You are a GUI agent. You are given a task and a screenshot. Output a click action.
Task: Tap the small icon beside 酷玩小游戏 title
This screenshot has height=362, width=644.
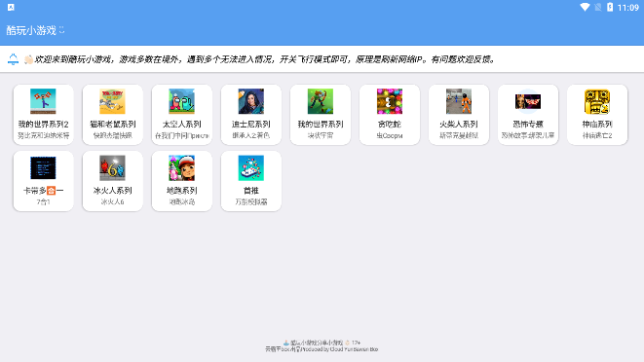click(x=61, y=30)
